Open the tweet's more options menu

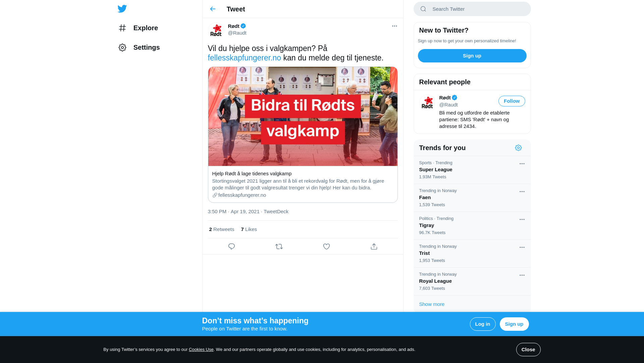(394, 26)
